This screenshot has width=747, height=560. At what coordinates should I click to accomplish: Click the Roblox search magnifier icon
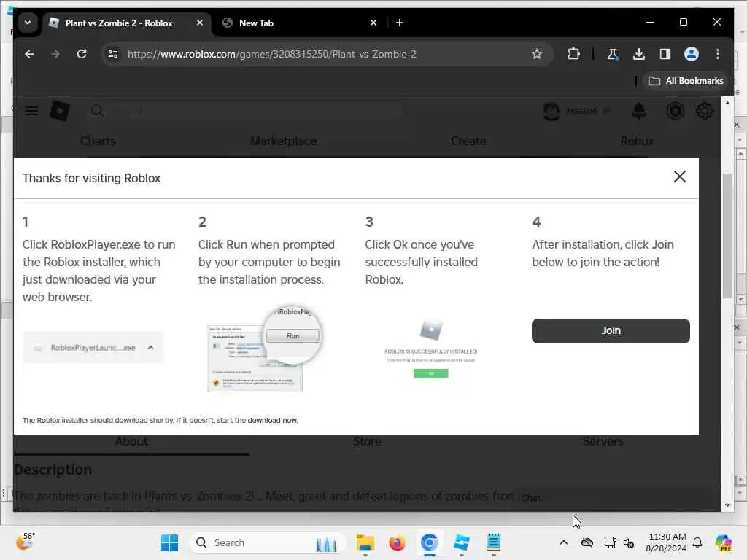pyautogui.click(x=97, y=111)
